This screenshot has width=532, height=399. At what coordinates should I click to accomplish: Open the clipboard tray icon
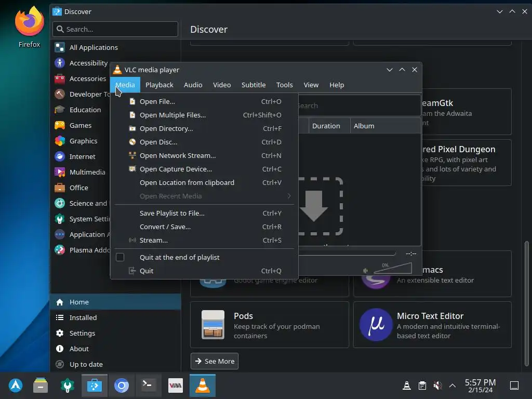422,385
